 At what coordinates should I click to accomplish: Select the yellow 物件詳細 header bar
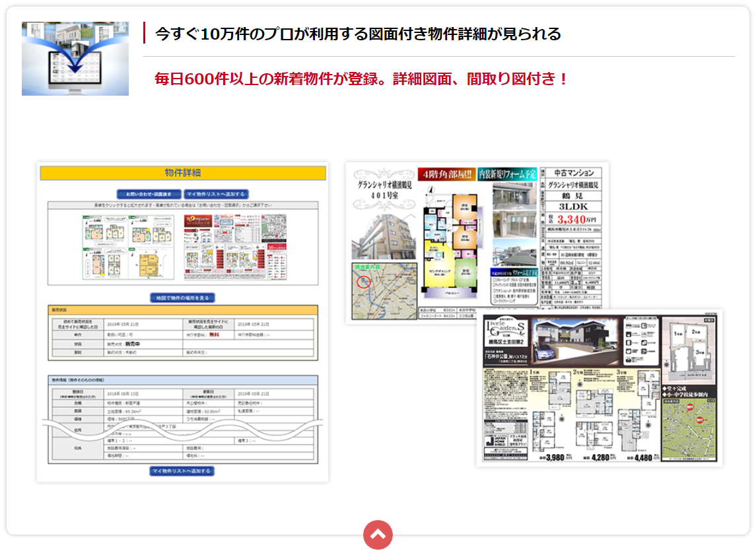(x=183, y=173)
